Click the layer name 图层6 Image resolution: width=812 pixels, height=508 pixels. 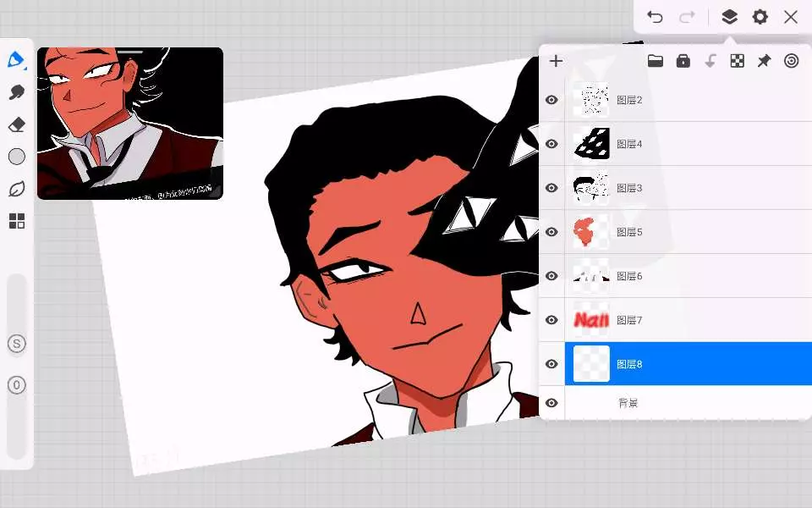[x=629, y=276]
